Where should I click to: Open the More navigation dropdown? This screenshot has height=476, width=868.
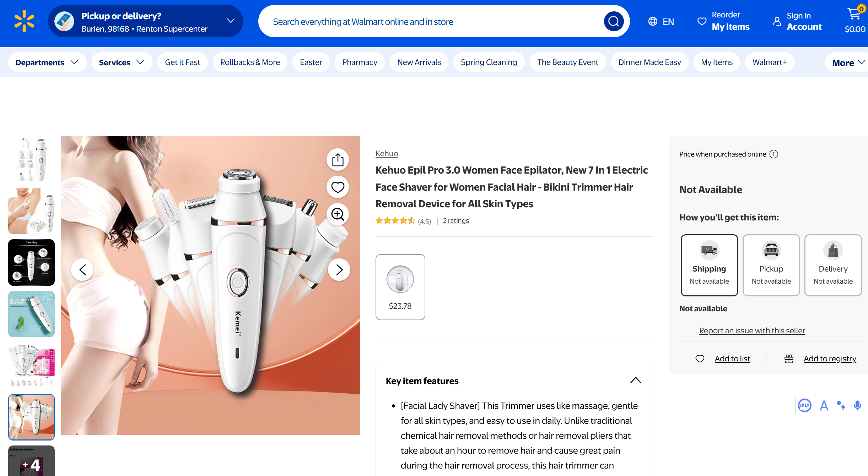coord(848,63)
